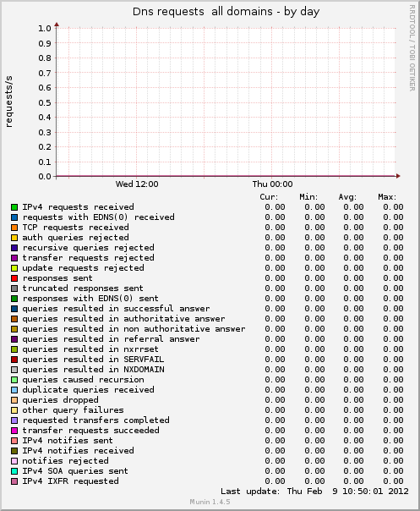
Task: Click the 'queries resulted in SERVFAIL' label
Action: click(93, 359)
